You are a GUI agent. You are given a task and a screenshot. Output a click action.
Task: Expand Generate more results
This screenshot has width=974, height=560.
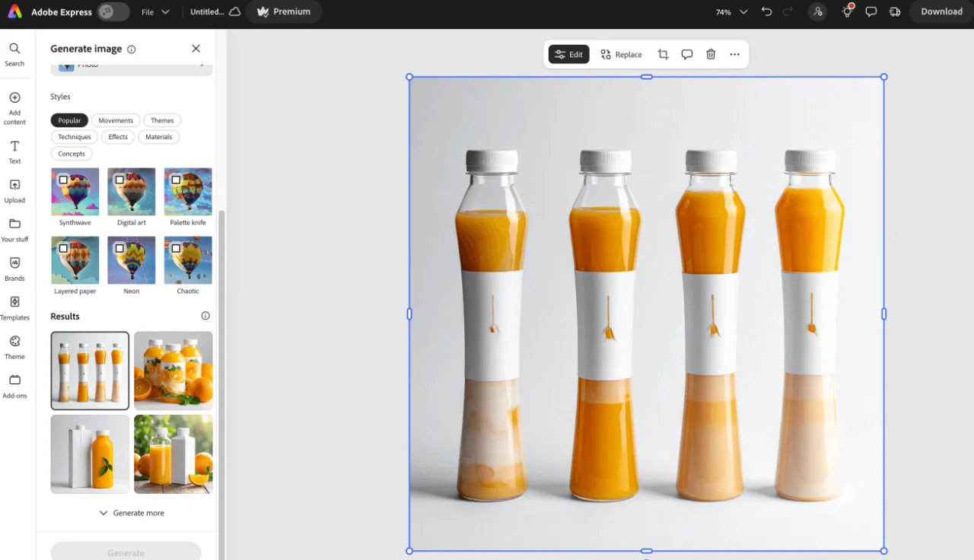(x=132, y=513)
